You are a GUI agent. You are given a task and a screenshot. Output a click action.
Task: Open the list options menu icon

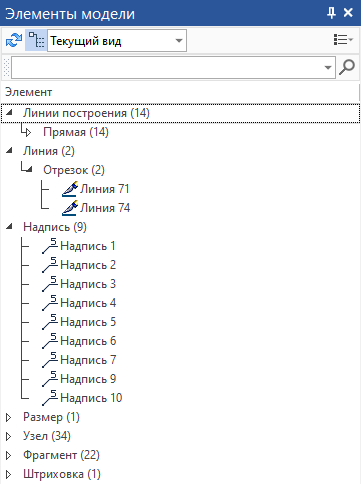[343, 40]
